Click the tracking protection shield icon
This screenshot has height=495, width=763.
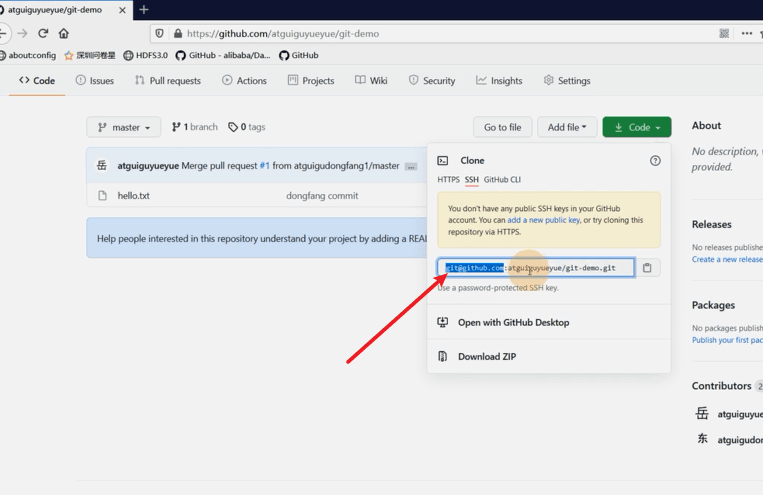coord(159,34)
